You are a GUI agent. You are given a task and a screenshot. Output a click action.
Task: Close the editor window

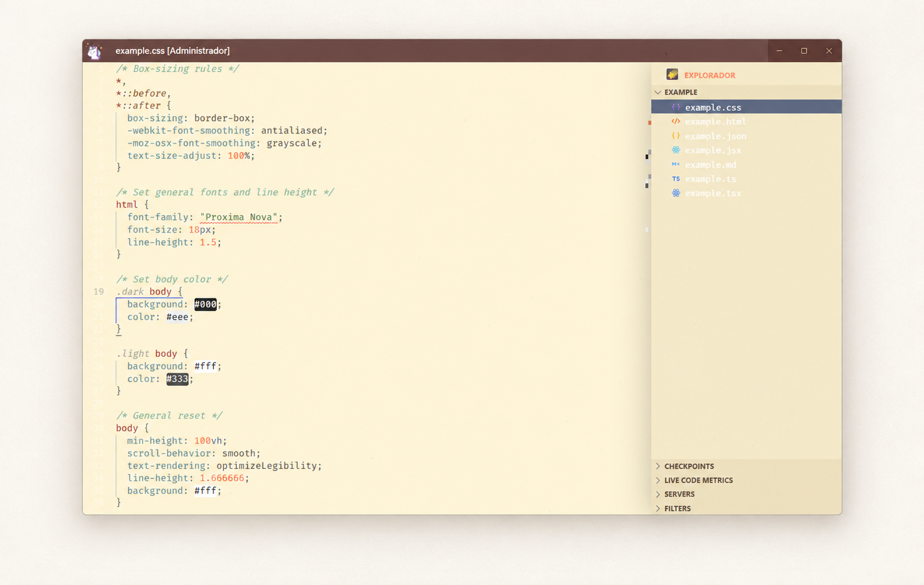point(829,51)
